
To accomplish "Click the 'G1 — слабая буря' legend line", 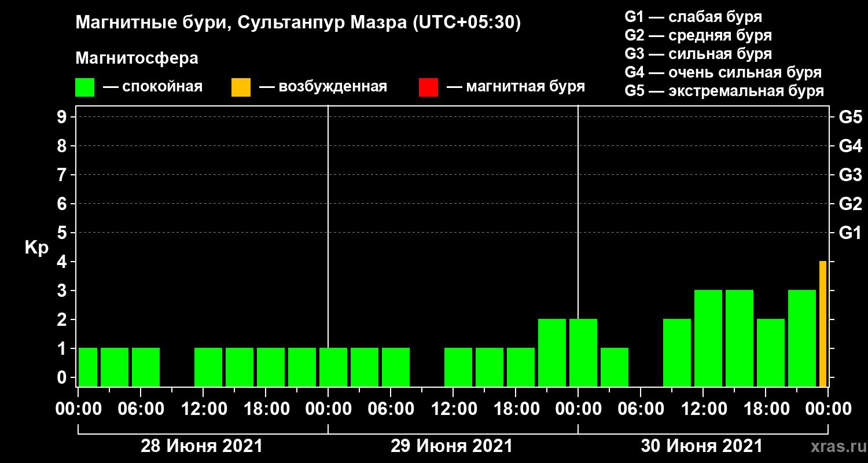I will click(x=693, y=17).
